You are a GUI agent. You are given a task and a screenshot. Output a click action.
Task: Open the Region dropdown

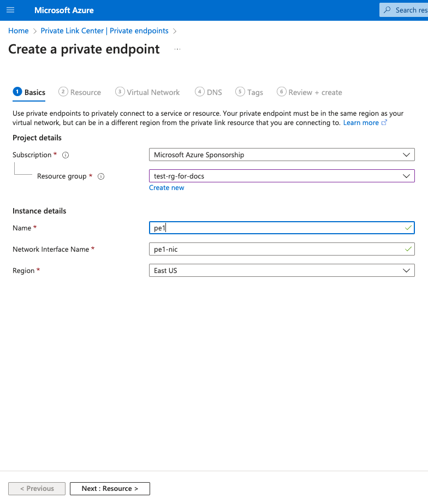pyautogui.click(x=406, y=270)
